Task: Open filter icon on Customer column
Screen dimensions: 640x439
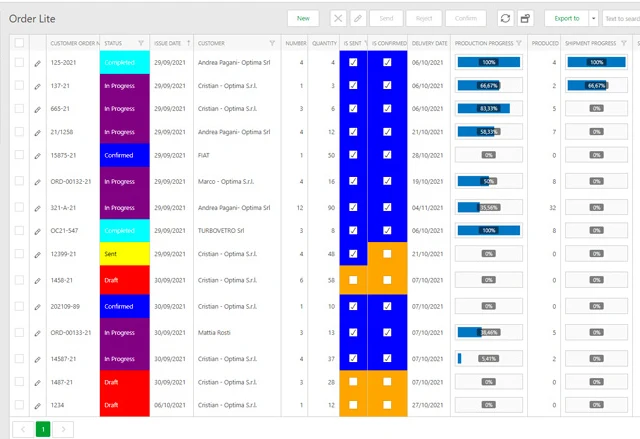Action: (x=272, y=43)
